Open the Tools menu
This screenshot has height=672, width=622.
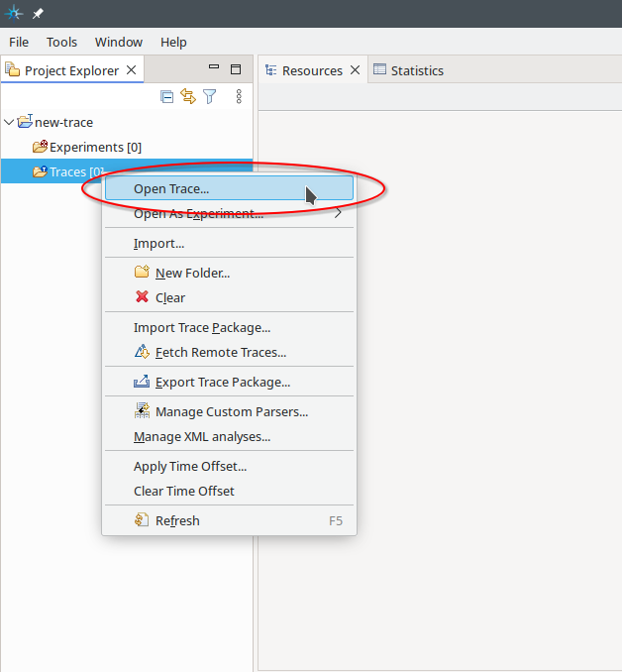[61, 42]
